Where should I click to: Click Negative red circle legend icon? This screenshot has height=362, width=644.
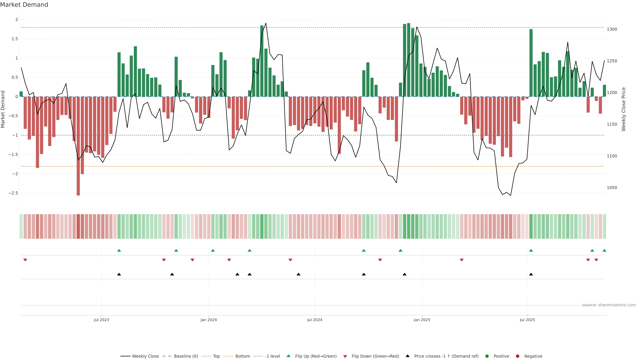(x=518, y=356)
